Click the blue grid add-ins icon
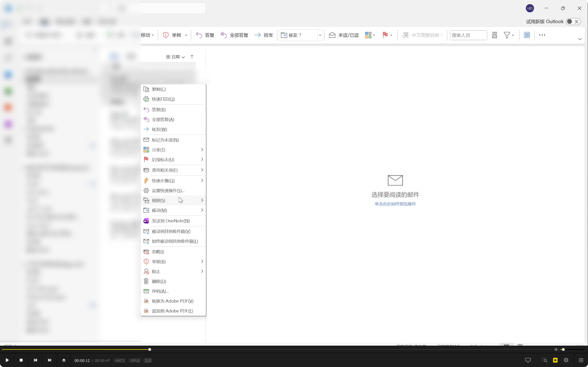Viewport: 588px width, 367px height. (527, 35)
